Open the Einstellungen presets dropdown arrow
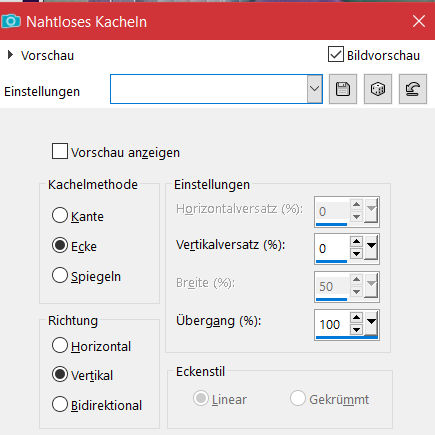435x435 pixels. 314,89
